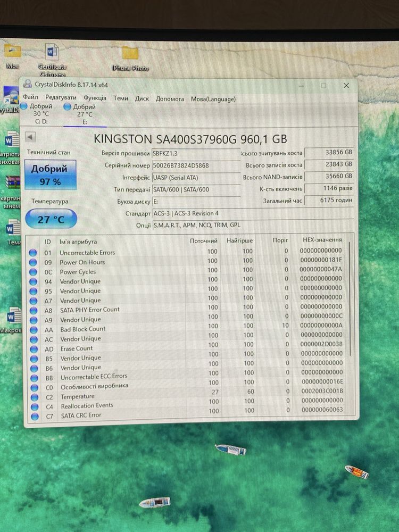The height and width of the screenshot is (532, 399).
Task: Close the CrystalDiskInfo window
Action: [346, 86]
